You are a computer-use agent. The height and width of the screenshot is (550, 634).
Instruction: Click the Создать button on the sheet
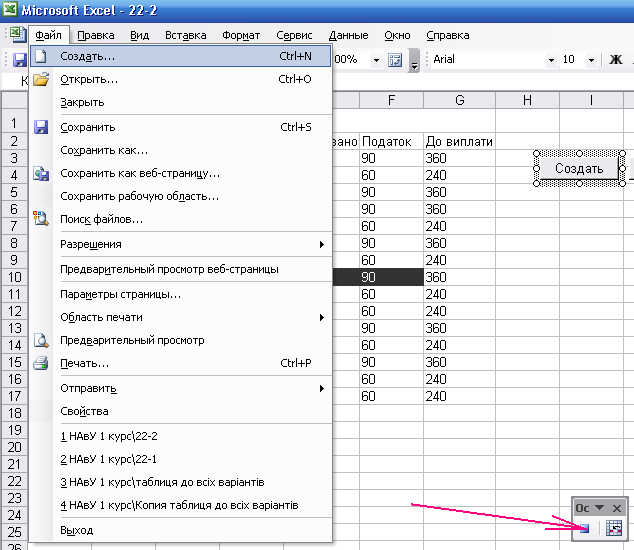coord(579,168)
